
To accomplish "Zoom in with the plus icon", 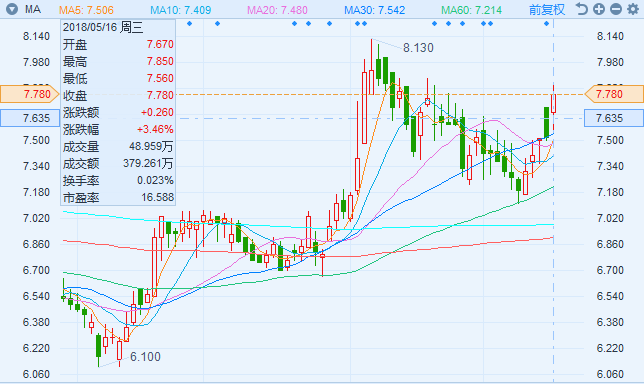I will (598, 9).
